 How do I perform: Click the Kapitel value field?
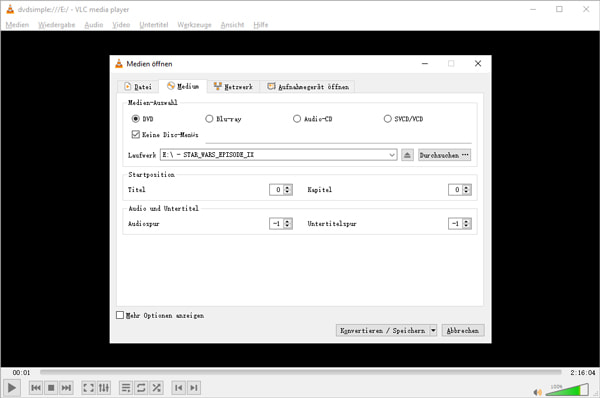pos(455,190)
